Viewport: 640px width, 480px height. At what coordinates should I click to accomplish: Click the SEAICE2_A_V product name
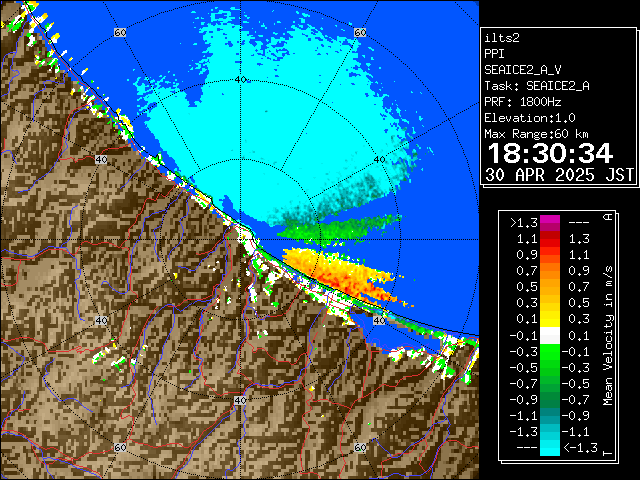pos(522,70)
